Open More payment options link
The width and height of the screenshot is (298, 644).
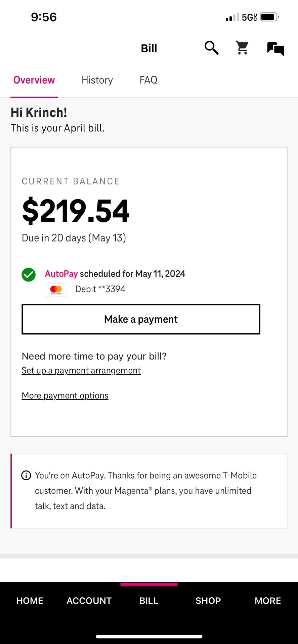(65, 396)
